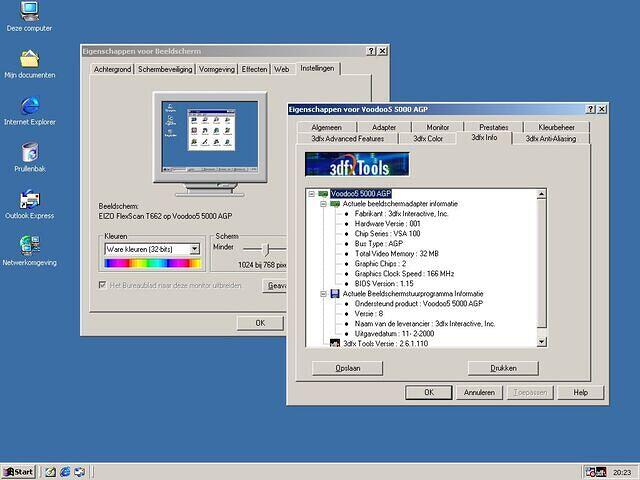Click the Start button on the taskbar

tap(19, 472)
